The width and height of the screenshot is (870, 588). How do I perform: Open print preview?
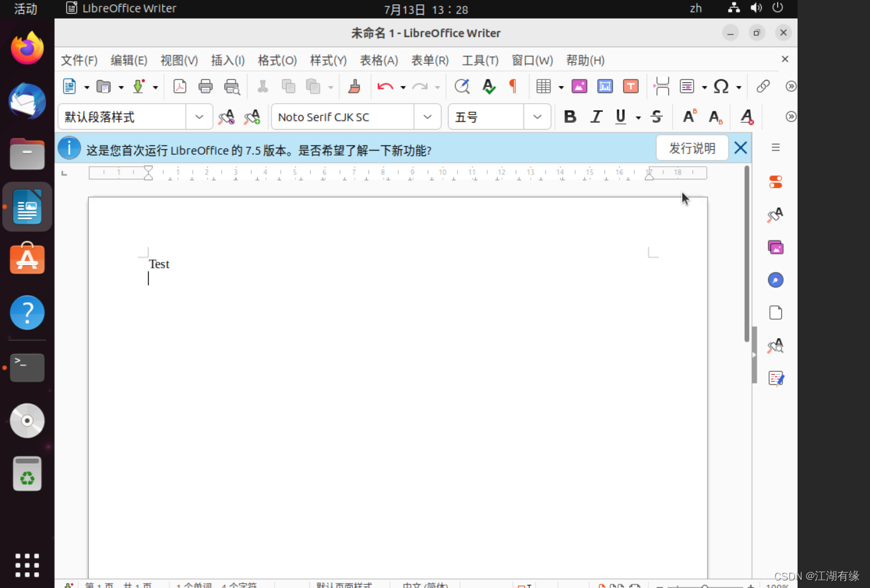(232, 86)
